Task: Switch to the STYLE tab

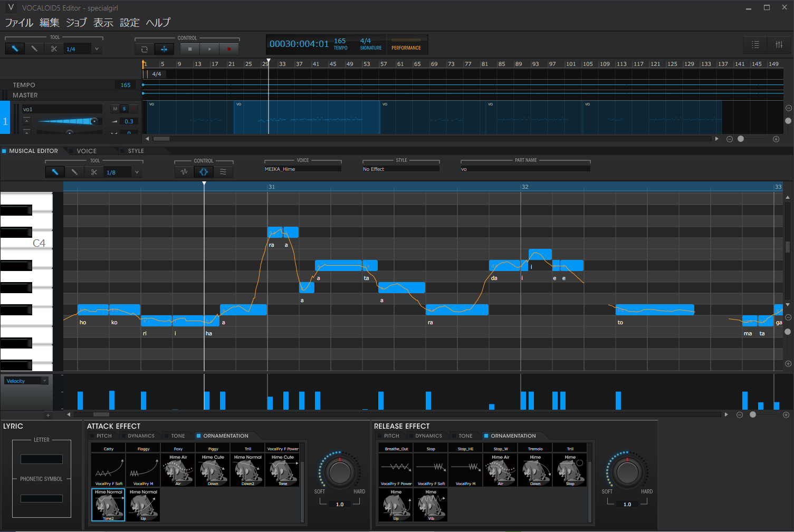Action: (x=136, y=151)
